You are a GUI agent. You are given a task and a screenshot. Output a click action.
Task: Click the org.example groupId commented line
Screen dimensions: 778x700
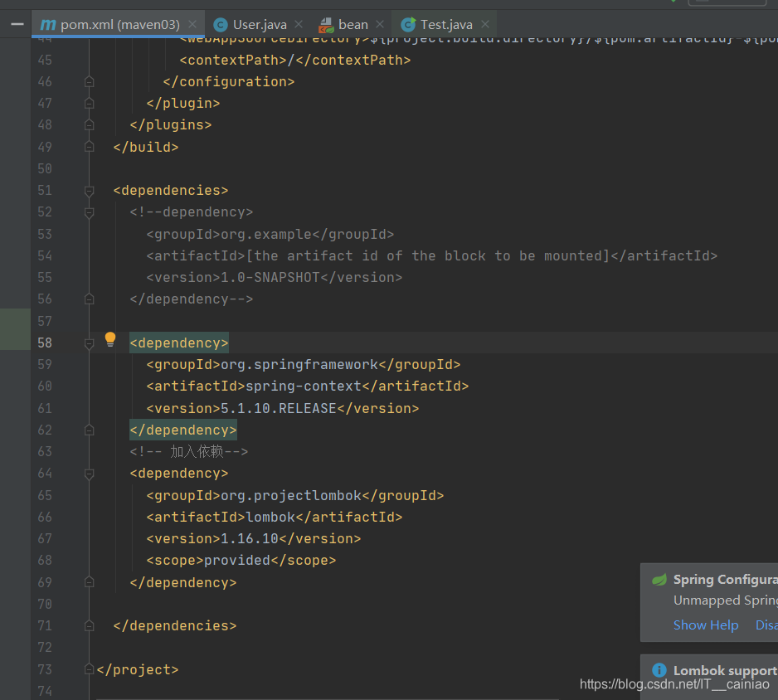[x=270, y=234]
